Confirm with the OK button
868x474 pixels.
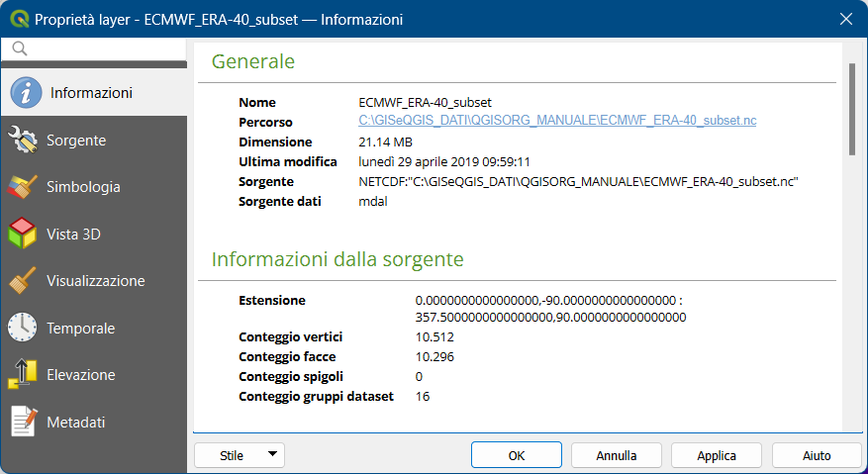click(x=517, y=455)
